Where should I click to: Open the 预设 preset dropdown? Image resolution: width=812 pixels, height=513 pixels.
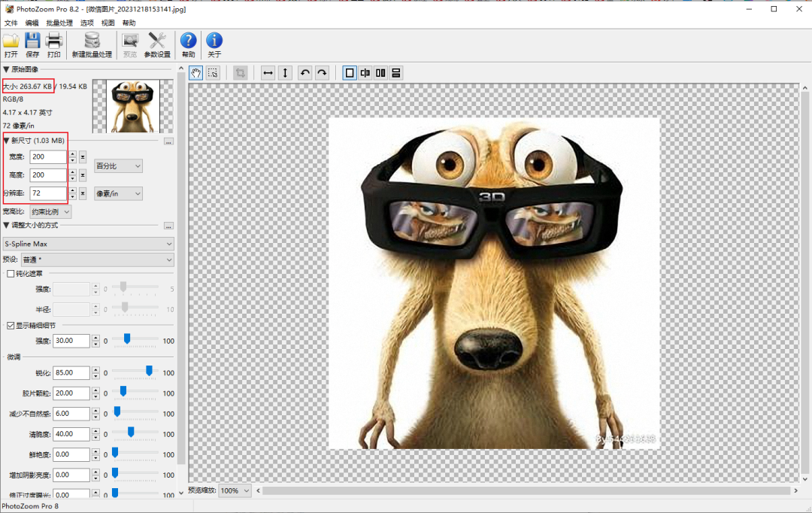[x=97, y=260]
